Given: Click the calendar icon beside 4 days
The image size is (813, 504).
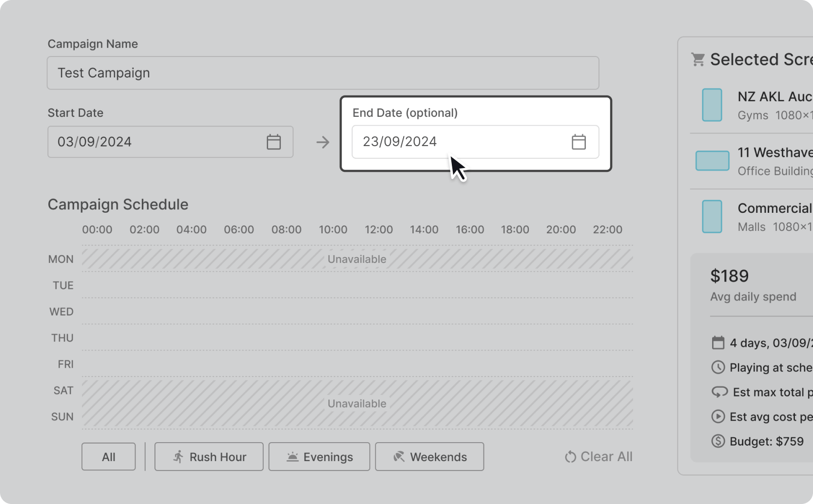Looking at the screenshot, I should [718, 342].
